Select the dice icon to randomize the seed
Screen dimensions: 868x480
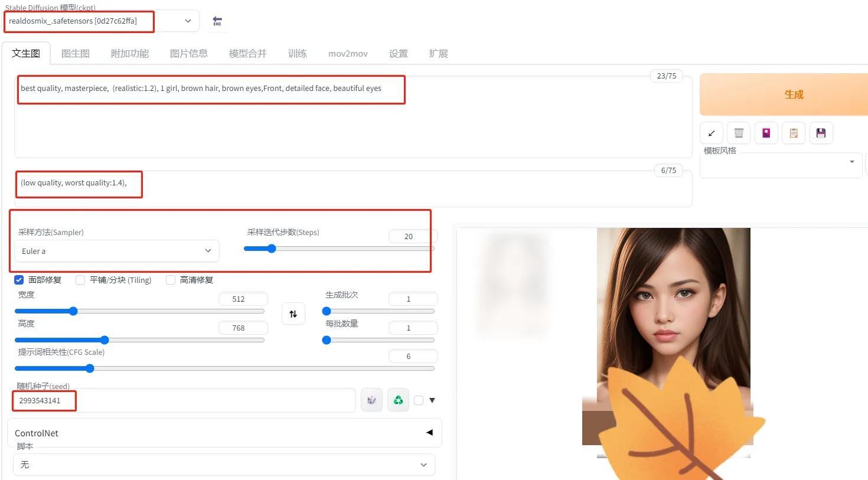tap(371, 400)
